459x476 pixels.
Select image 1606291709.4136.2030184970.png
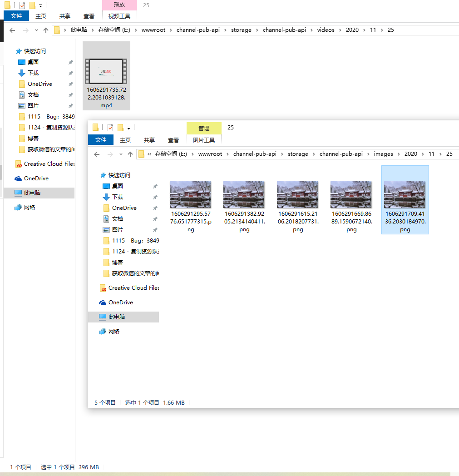pos(405,200)
